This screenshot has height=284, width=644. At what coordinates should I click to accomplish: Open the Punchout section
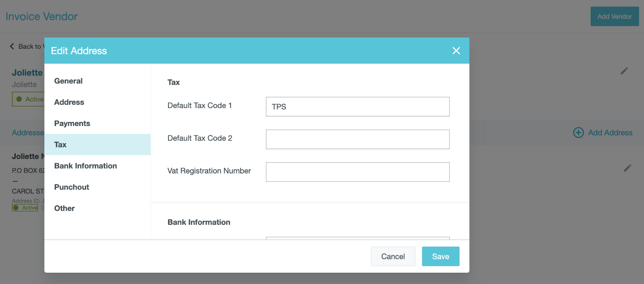pos(72,187)
